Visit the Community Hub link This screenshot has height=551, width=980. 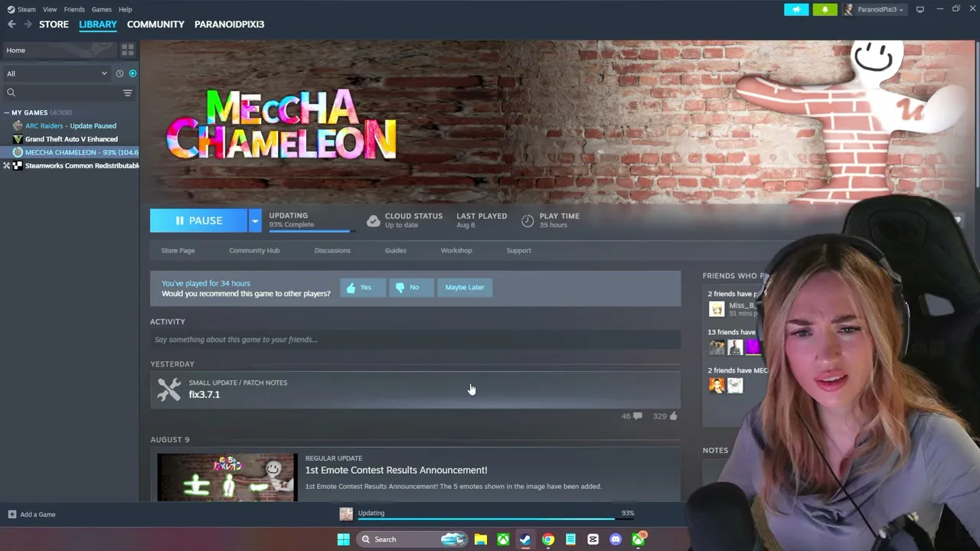[x=254, y=250]
